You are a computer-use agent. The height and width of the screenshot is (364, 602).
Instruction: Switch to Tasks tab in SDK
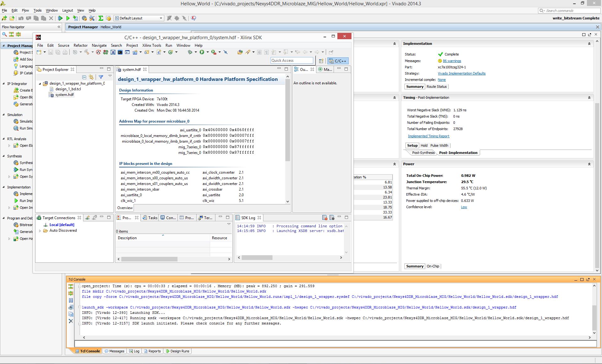coord(150,218)
